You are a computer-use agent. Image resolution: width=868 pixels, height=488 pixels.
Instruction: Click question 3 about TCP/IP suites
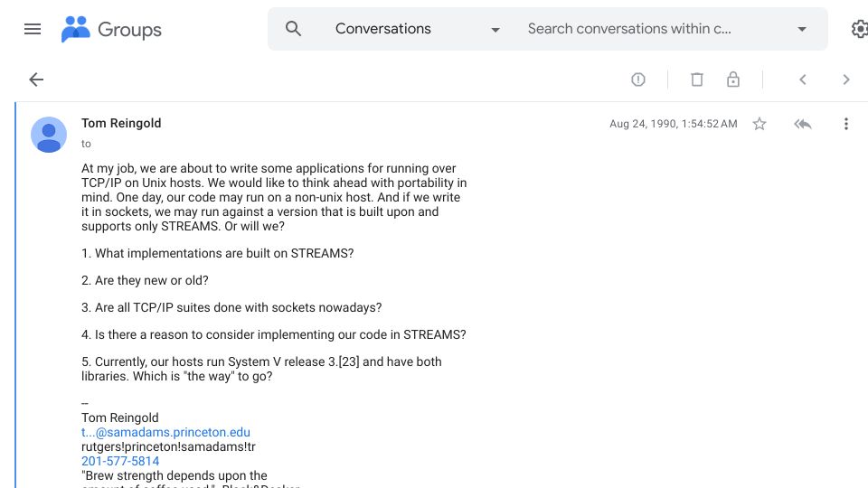(231, 307)
